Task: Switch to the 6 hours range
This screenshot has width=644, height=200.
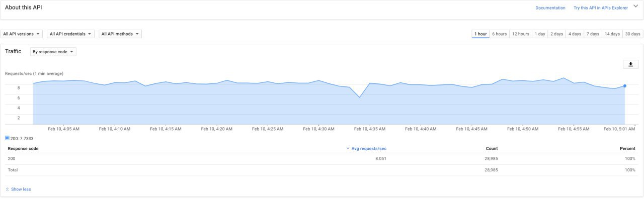Action: coord(500,34)
